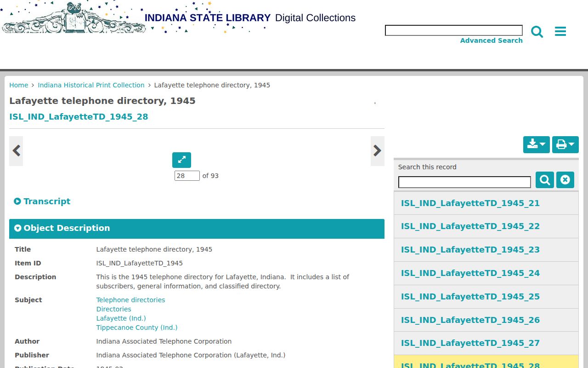
Task: Click the header search magnifier icon
Action: click(537, 31)
